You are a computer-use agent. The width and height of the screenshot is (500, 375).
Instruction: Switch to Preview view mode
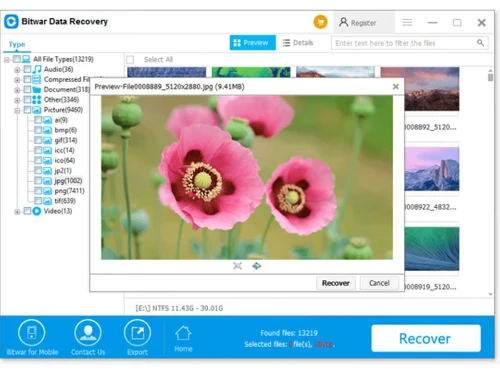[x=252, y=43]
